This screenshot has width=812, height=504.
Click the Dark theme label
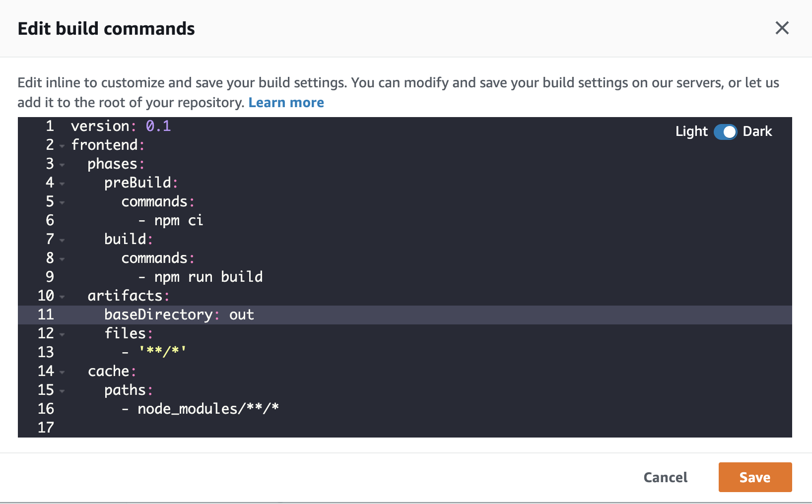[x=757, y=131]
